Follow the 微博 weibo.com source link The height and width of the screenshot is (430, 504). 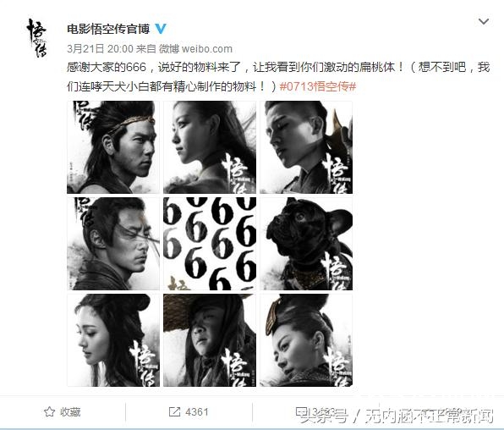195,48
